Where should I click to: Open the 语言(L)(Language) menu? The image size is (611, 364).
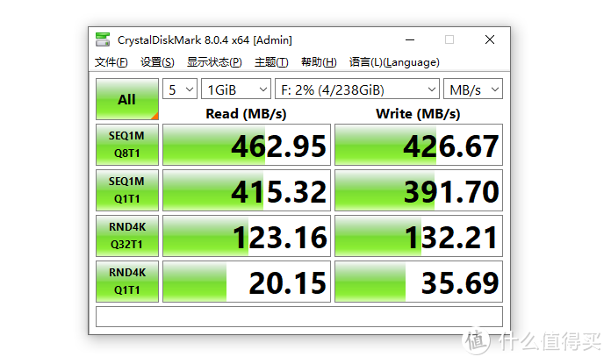[x=394, y=62]
